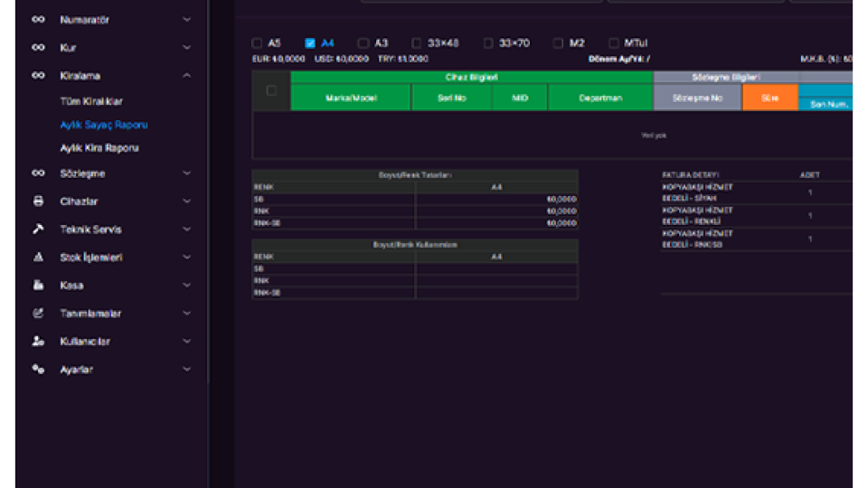Click the SB row in Boyut/Renk Tutarları
Image resolution: width=868 pixels, height=488 pixels.
pos(415,199)
